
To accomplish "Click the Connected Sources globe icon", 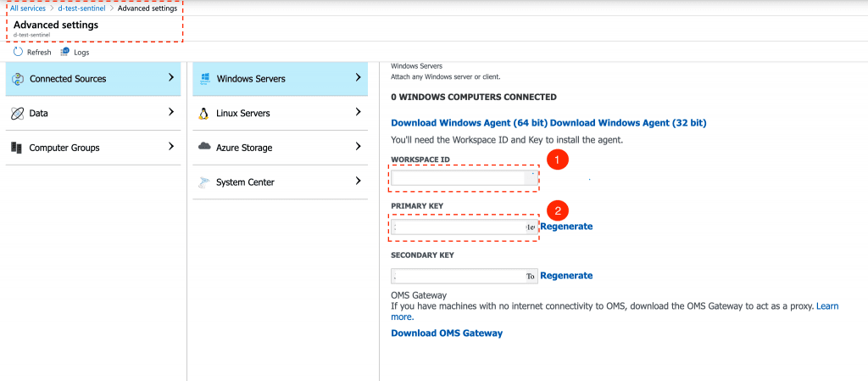I will point(17,79).
